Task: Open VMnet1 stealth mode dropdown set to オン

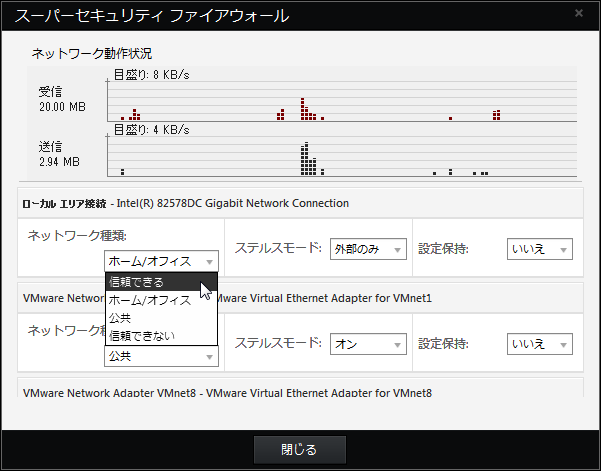Action: [x=367, y=344]
